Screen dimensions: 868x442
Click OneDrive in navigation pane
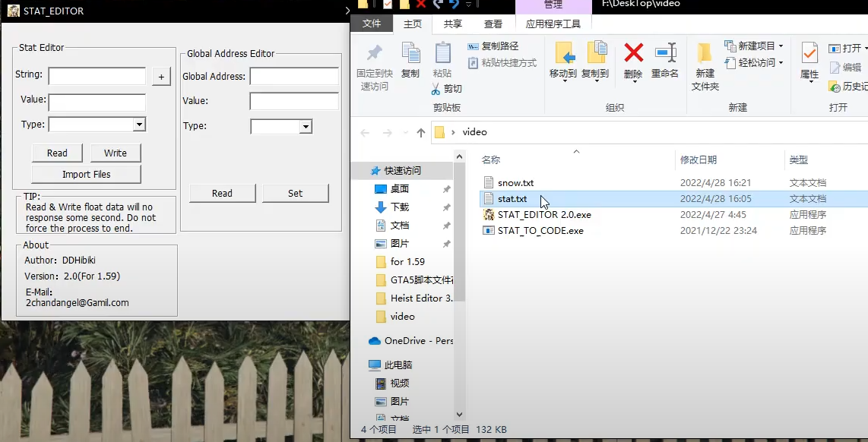tap(419, 341)
